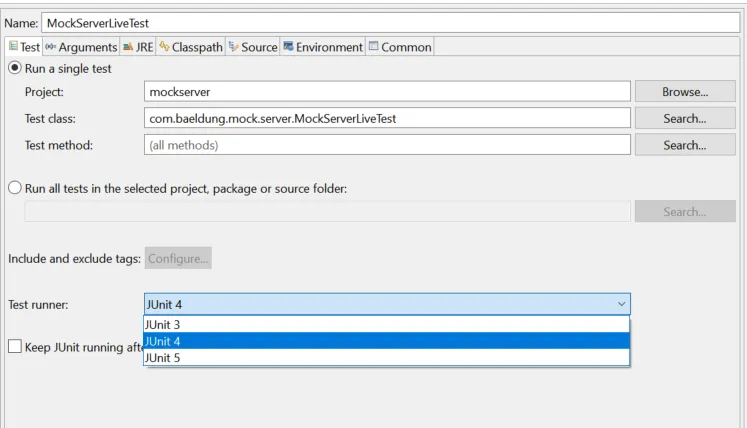The width and height of the screenshot is (747, 428).
Task: Click the Arguments tab icon
Action: (x=50, y=47)
